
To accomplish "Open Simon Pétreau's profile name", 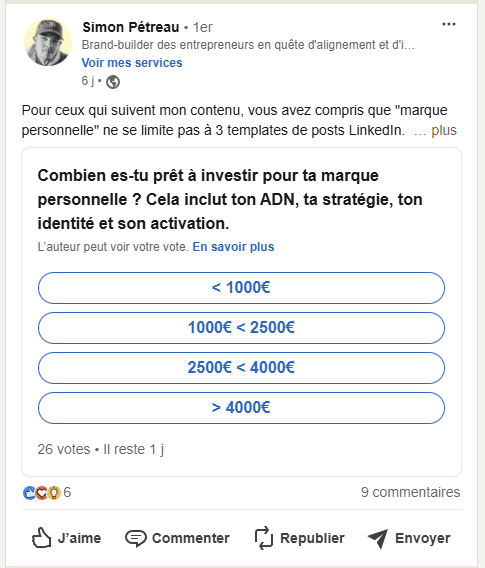I will coord(131,27).
